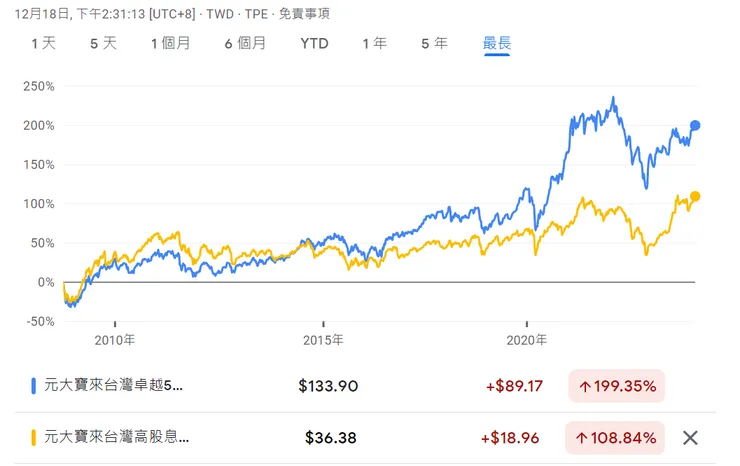
Task: Choose the 1 個月 time range
Action: click(170, 43)
